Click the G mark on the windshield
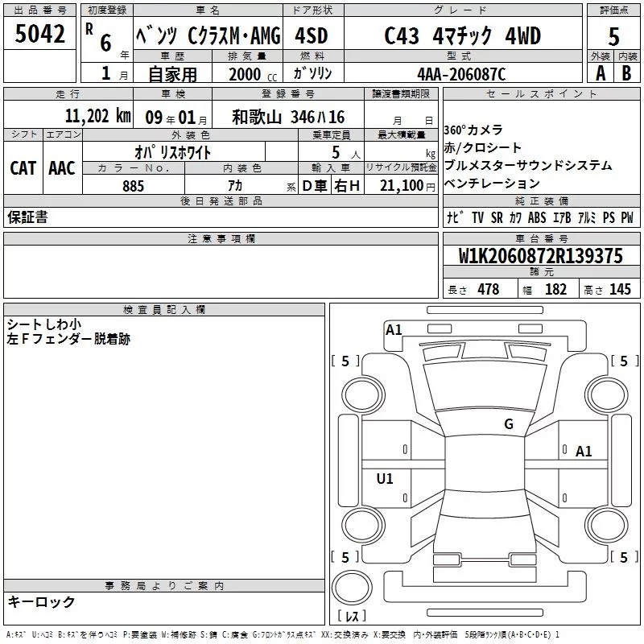Screen dimensions: 644x644 [508, 423]
